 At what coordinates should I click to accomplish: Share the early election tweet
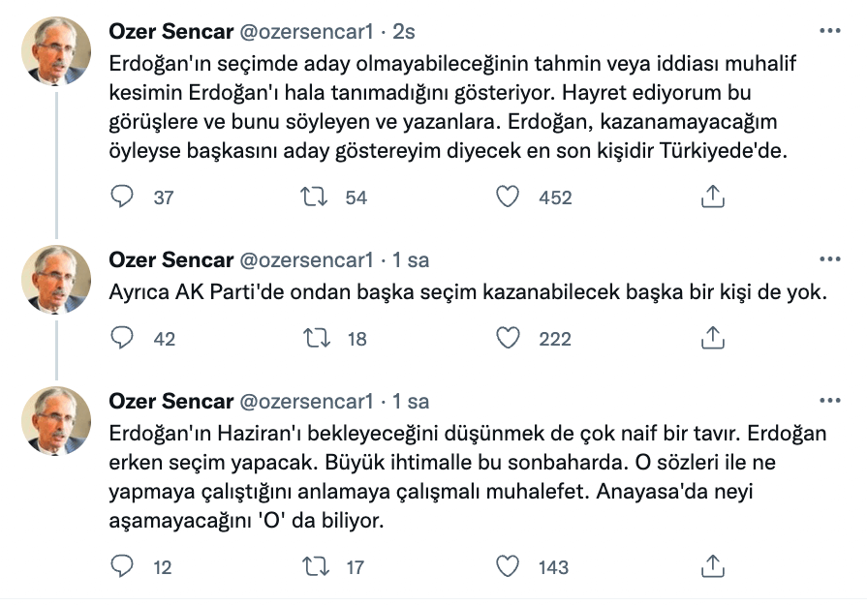coord(712,566)
